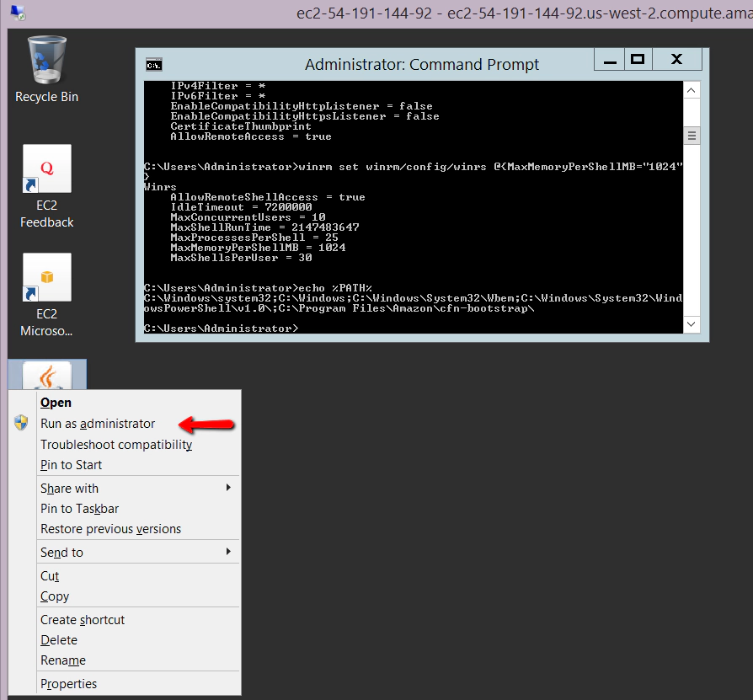Select the Java installer flame icon
The height and width of the screenshot is (700, 753).
[x=46, y=373]
